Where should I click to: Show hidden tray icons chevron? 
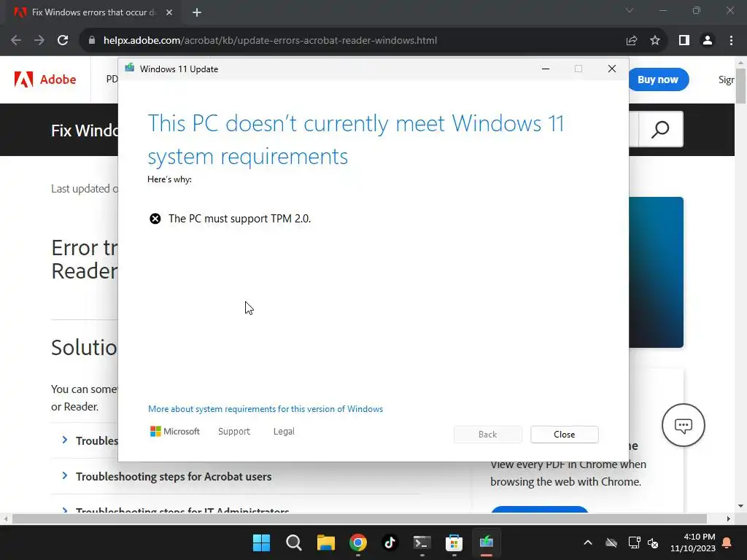(x=588, y=542)
